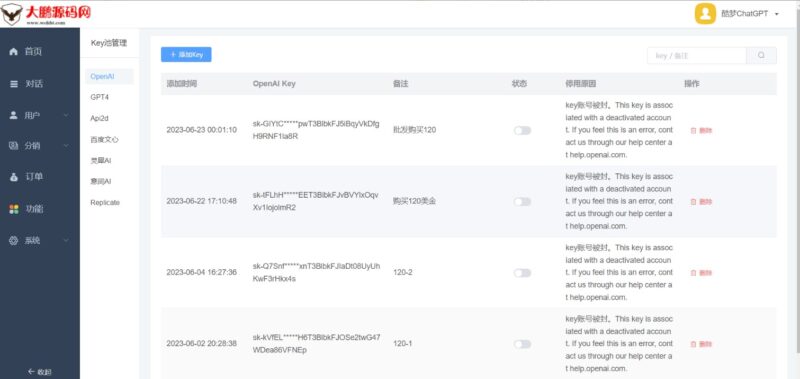Click the 120-1 remark cell
The width and height of the screenshot is (800, 379).
point(403,344)
